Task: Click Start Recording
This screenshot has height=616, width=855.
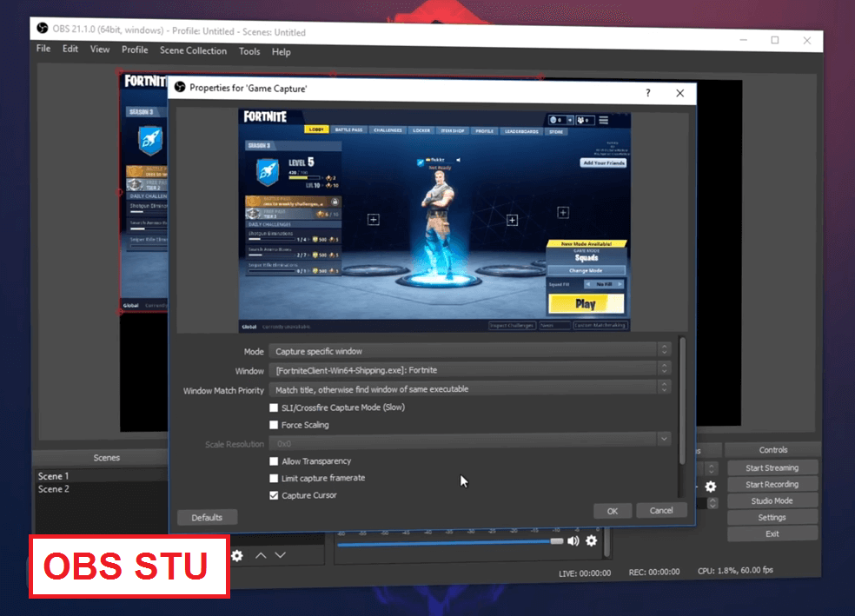Action: 772,484
